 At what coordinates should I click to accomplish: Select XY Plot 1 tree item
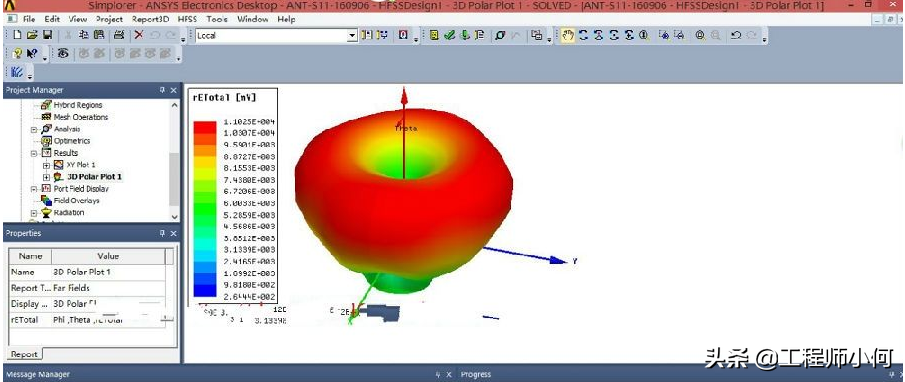(x=81, y=165)
